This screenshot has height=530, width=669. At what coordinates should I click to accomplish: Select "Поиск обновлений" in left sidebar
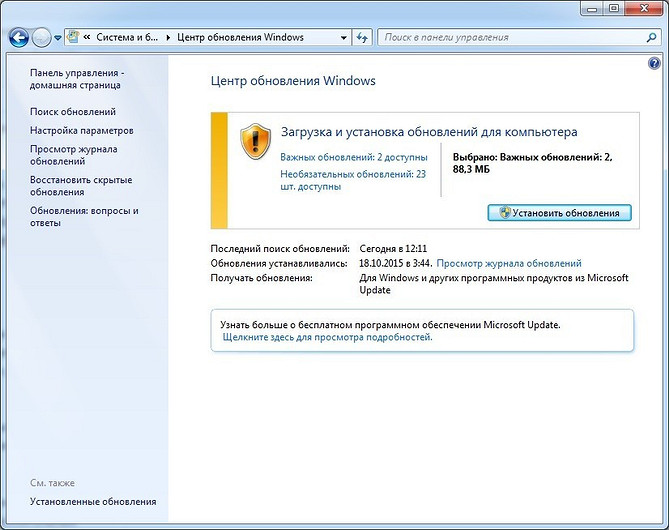point(73,112)
